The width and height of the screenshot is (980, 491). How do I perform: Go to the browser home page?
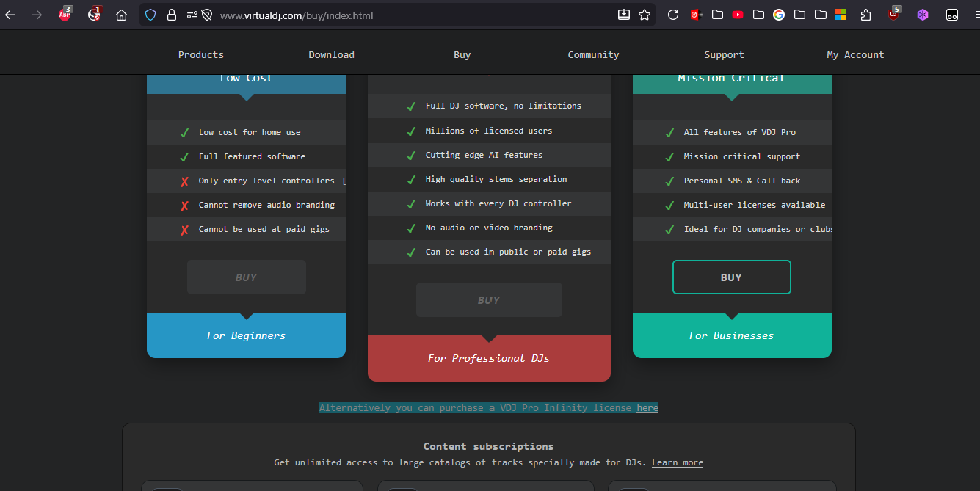[x=122, y=15]
